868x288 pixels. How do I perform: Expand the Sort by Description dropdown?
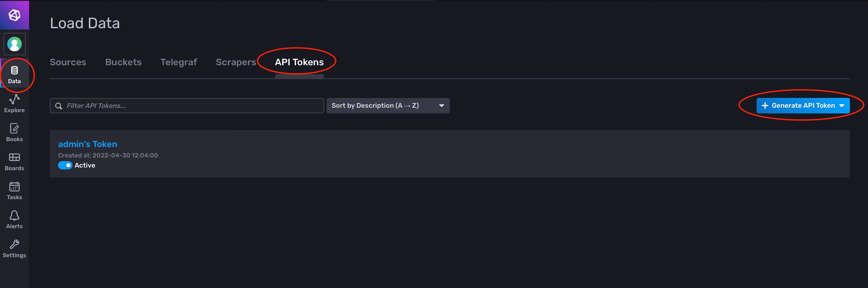(x=388, y=106)
